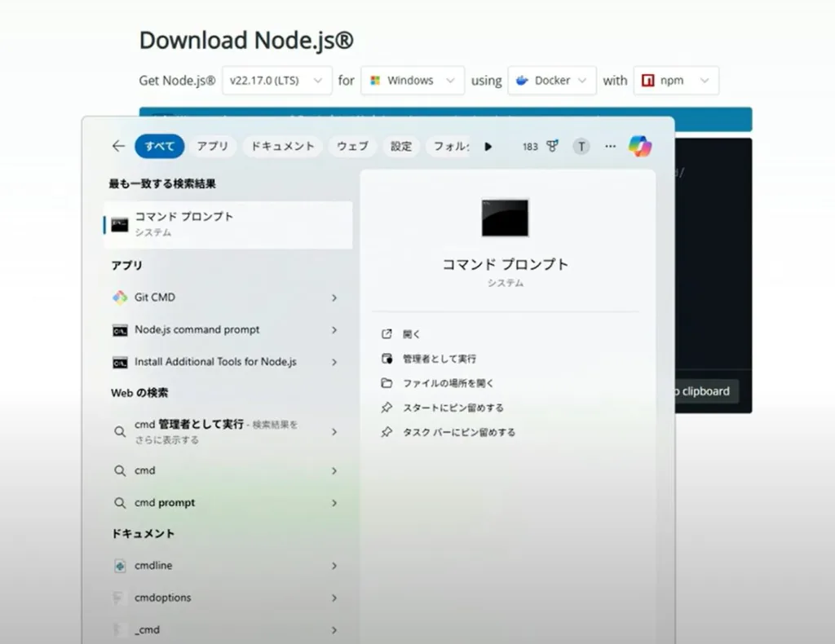Screen dimensions: 835x644
Task: Click the Windows logo in platform dropdown
Action: pos(375,81)
